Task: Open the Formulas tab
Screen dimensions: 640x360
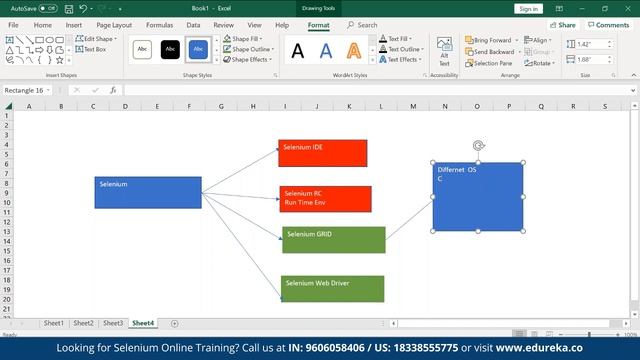Action: pyautogui.click(x=159, y=25)
